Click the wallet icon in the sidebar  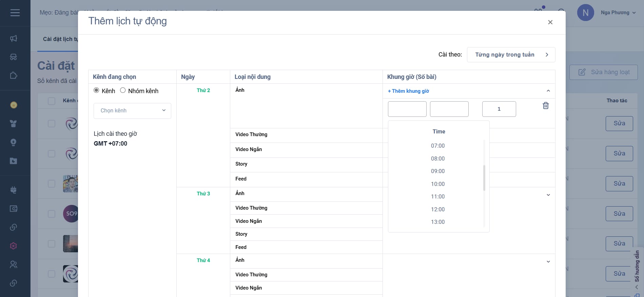point(14,209)
